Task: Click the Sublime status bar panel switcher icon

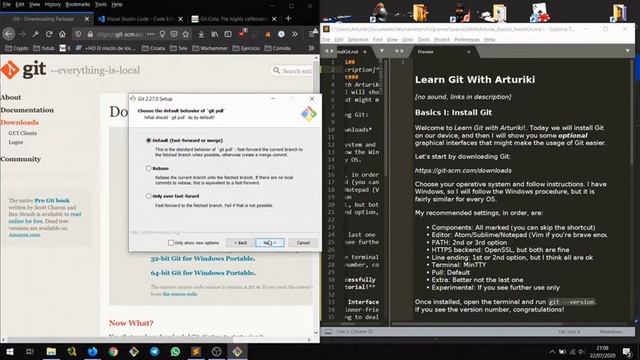Action: (x=328, y=332)
